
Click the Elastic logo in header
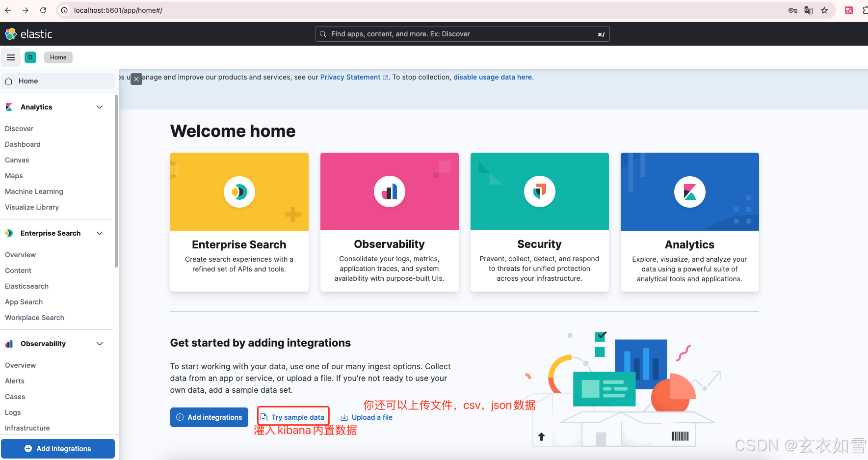click(x=28, y=34)
